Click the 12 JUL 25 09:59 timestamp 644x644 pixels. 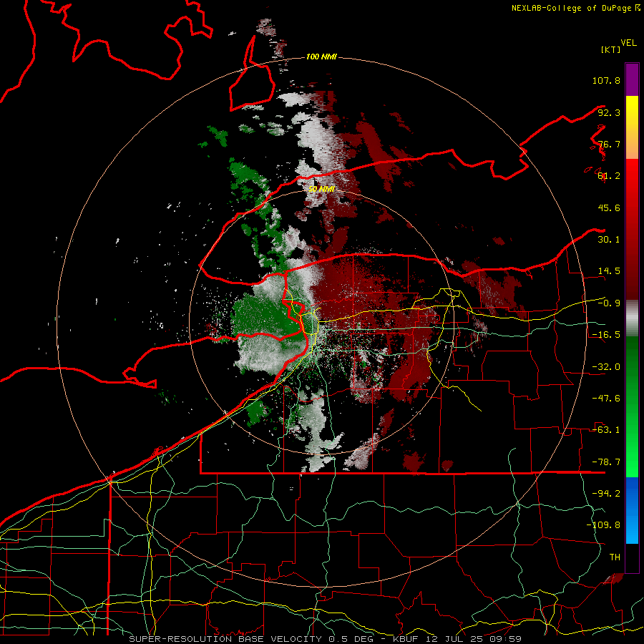pyautogui.click(x=473, y=639)
